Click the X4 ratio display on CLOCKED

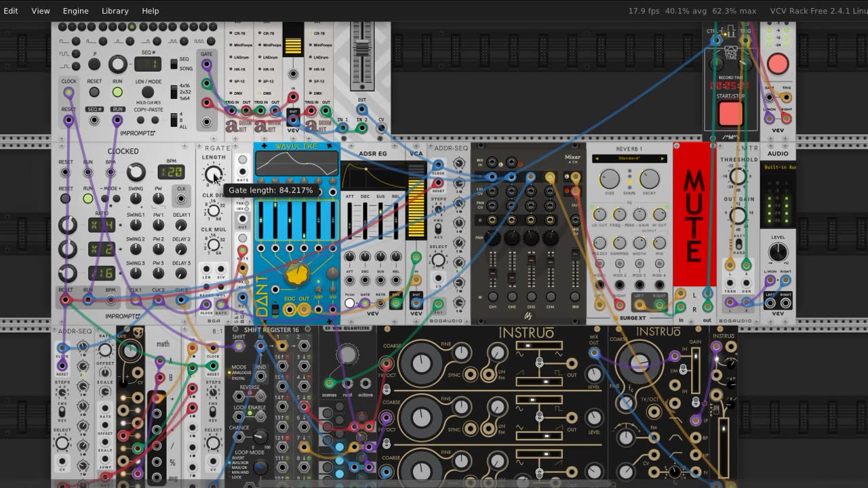pos(101,226)
